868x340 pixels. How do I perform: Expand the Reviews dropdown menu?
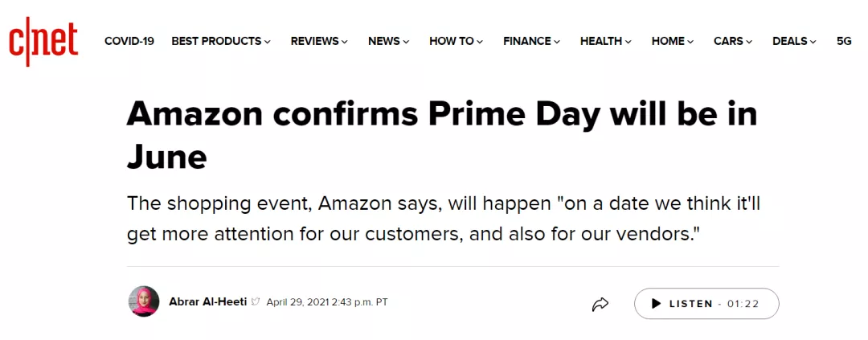[319, 42]
